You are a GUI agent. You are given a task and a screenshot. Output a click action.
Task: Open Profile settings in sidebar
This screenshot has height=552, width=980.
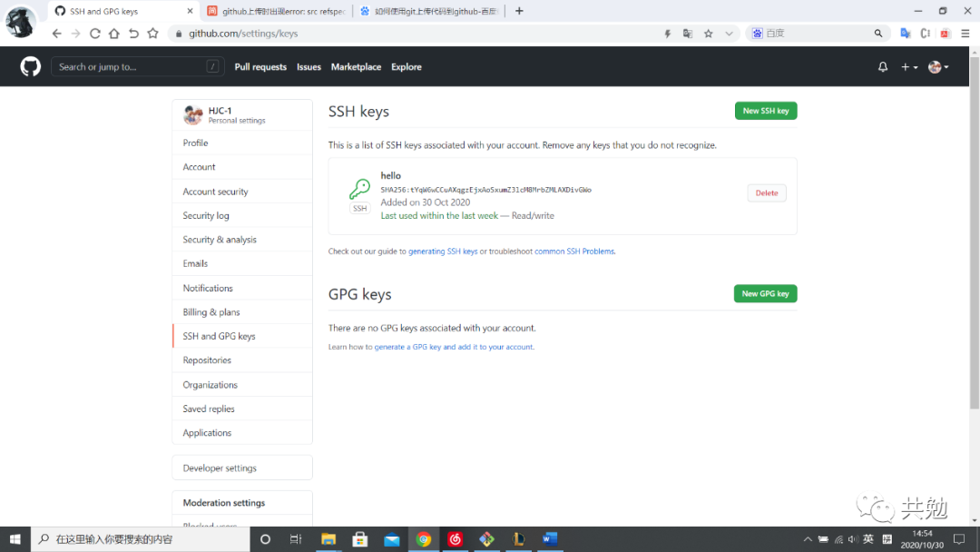tap(242, 143)
